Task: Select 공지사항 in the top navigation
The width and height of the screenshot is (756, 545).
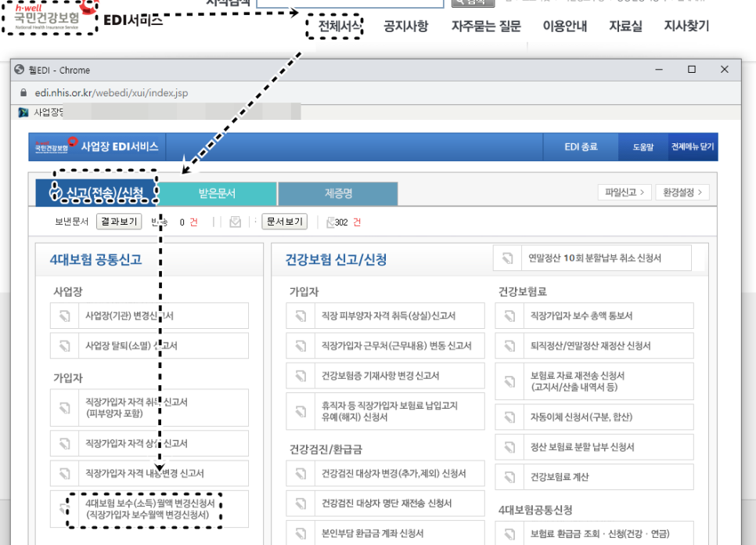Action: coord(405,25)
